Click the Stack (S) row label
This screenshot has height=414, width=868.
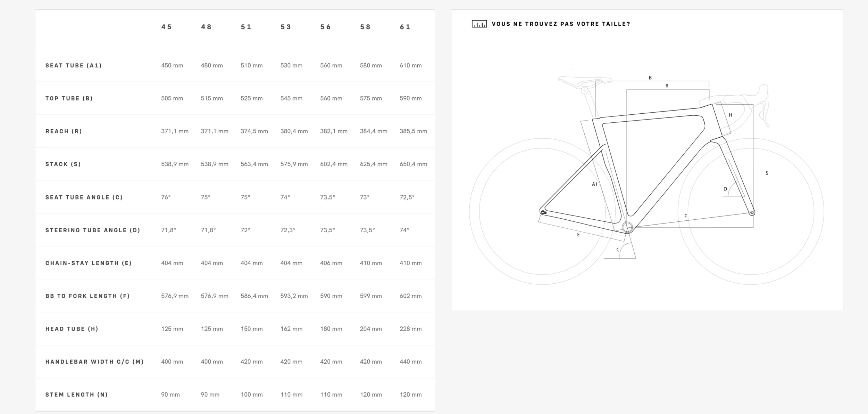click(x=63, y=164)
